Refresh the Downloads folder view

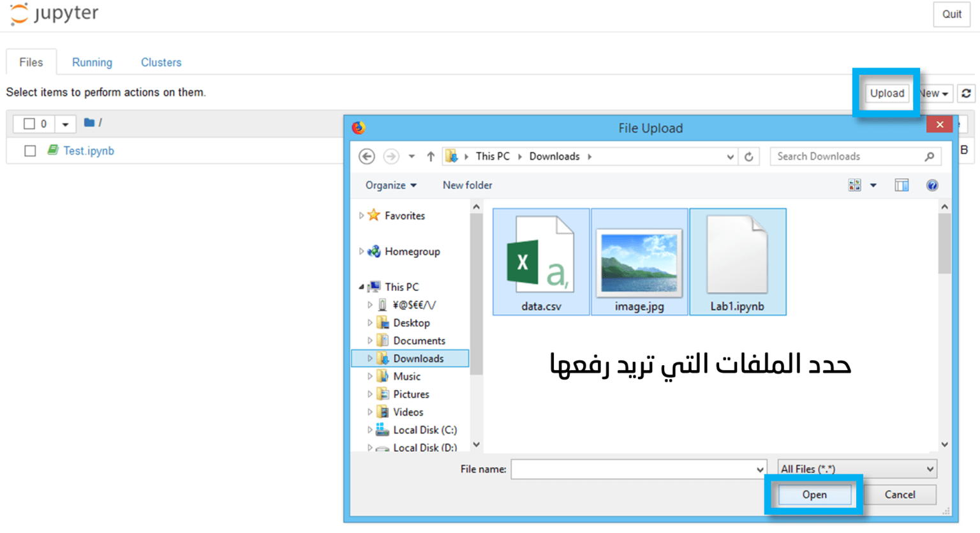click(x=748, y=156)
